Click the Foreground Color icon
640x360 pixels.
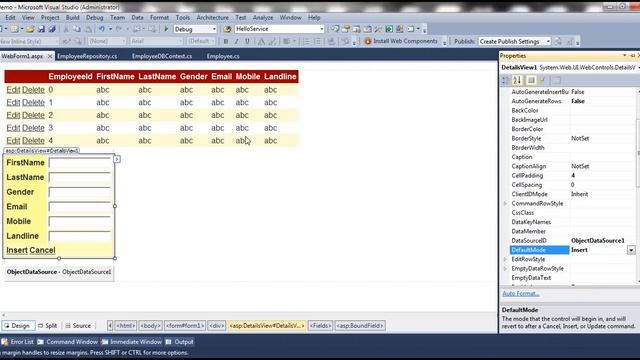click(261, 41)
